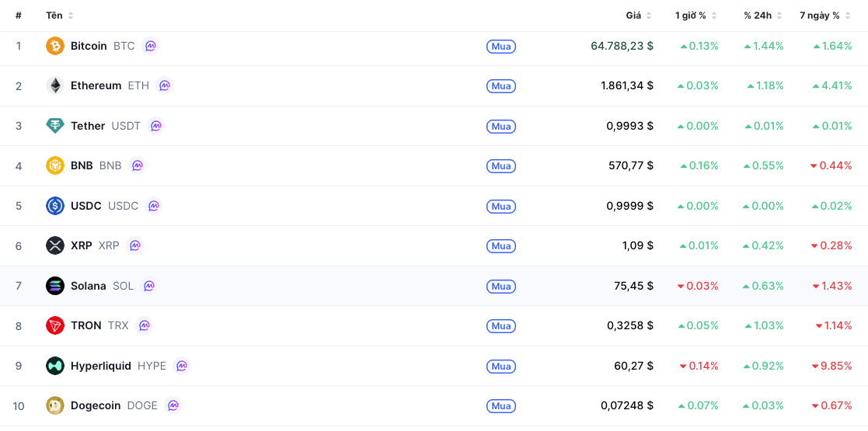Click the Ethereum logo icon

(x=55, y=85)
